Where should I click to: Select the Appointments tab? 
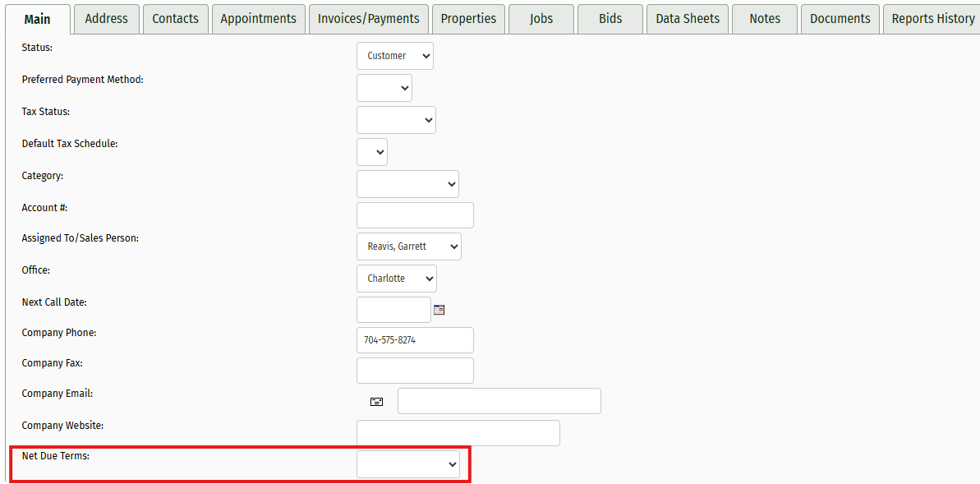[x=258, y=18]
